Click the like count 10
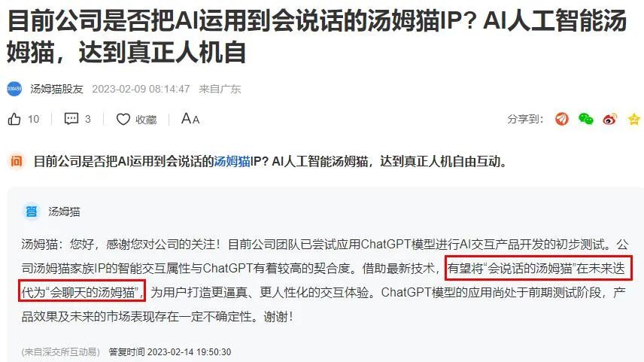 pos(33,119)
